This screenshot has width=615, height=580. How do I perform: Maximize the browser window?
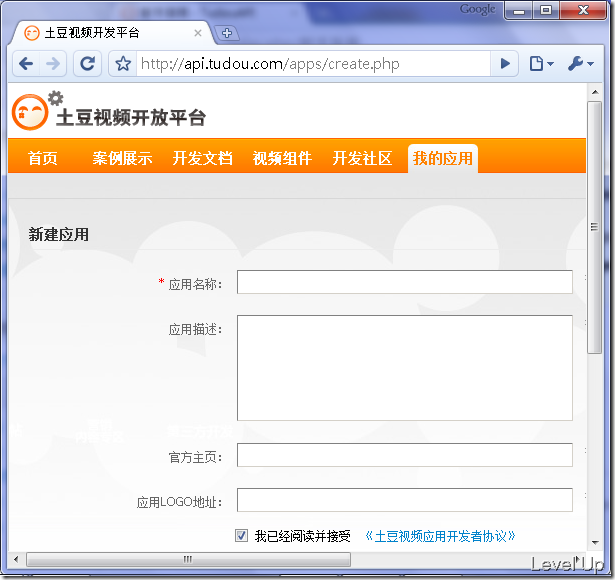[x=546, y=11]
